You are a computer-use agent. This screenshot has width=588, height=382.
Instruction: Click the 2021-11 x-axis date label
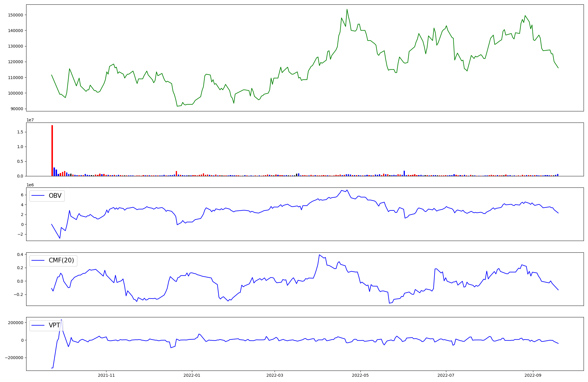[106, 375]
